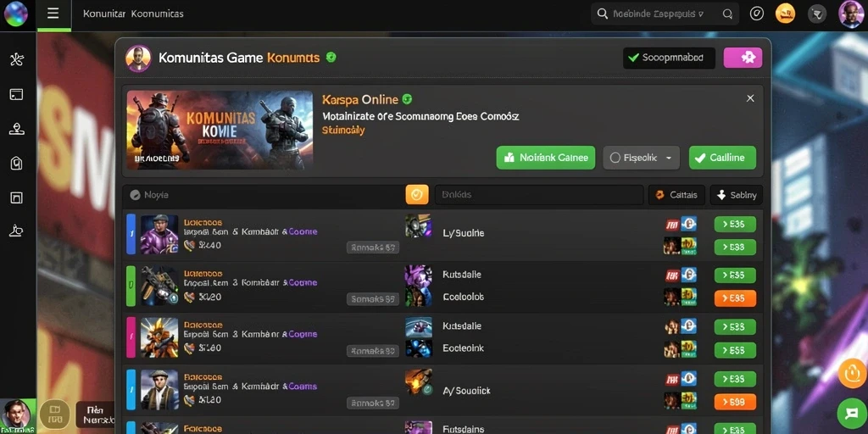Open the compass icon in the header

[x=757, y=14]
